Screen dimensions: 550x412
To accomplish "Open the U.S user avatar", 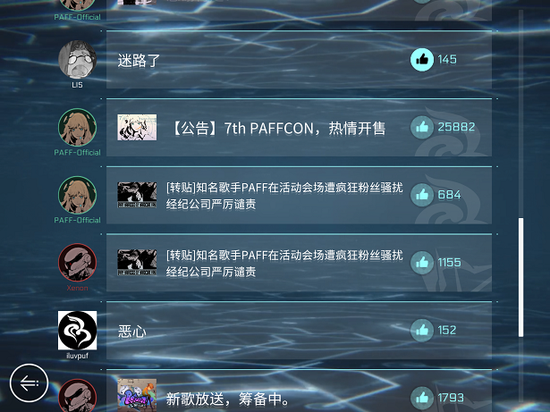I will pyautogui.click(x=77, y=59).
